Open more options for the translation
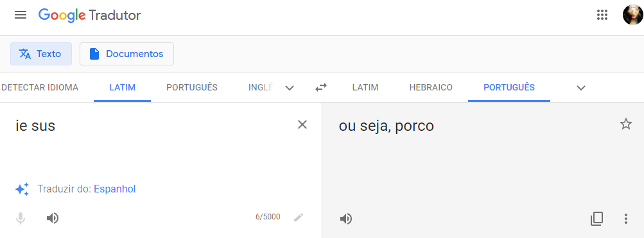 pyautogui.click(x=625, y=219)
